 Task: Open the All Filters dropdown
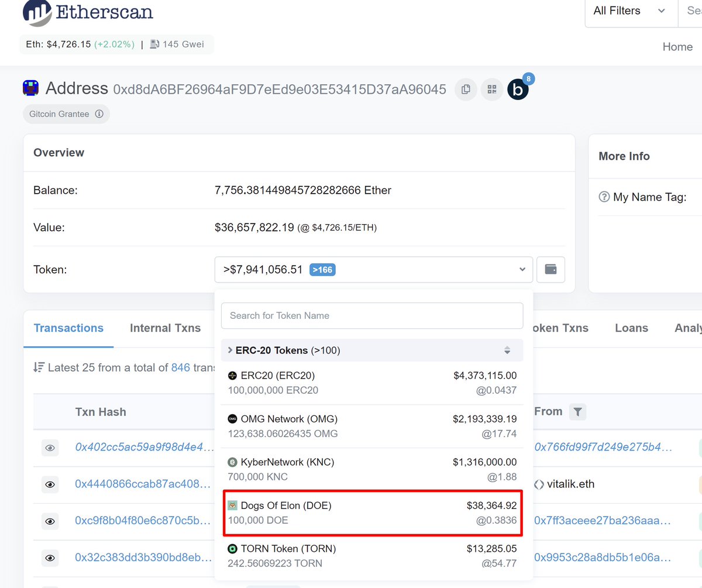pos(631,11)
